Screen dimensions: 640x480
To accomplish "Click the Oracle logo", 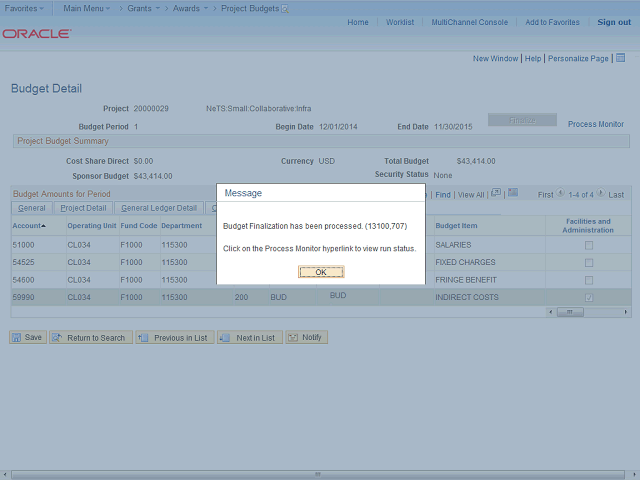I will (x=37, y=33).
